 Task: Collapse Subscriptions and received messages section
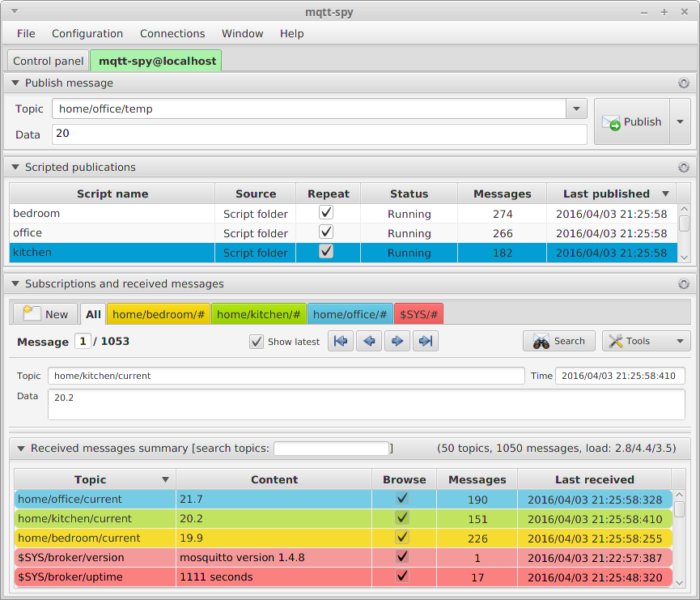(15, 284)
